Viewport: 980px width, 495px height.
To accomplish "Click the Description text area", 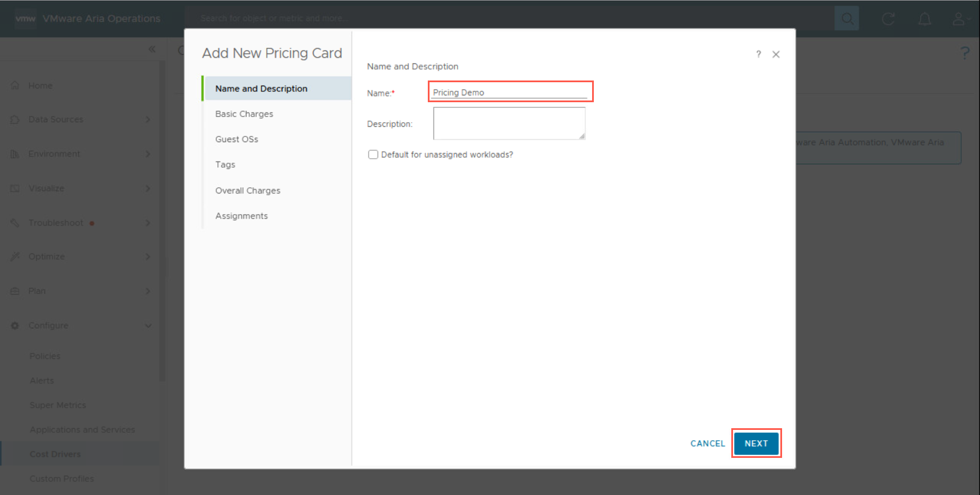I will click(509, 123).
